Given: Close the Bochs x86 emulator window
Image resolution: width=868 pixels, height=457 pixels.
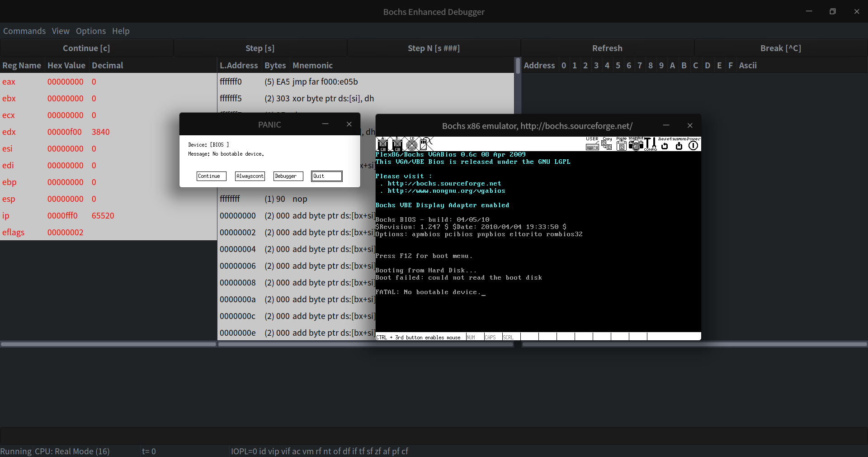Looking at the screenshot, I should [690, 125].
